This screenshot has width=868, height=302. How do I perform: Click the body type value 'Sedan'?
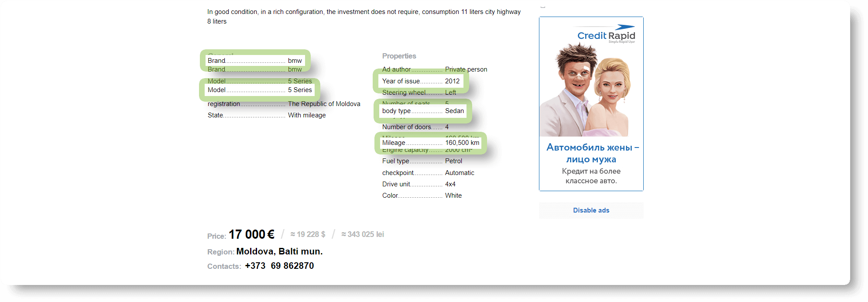coord(454,111)
